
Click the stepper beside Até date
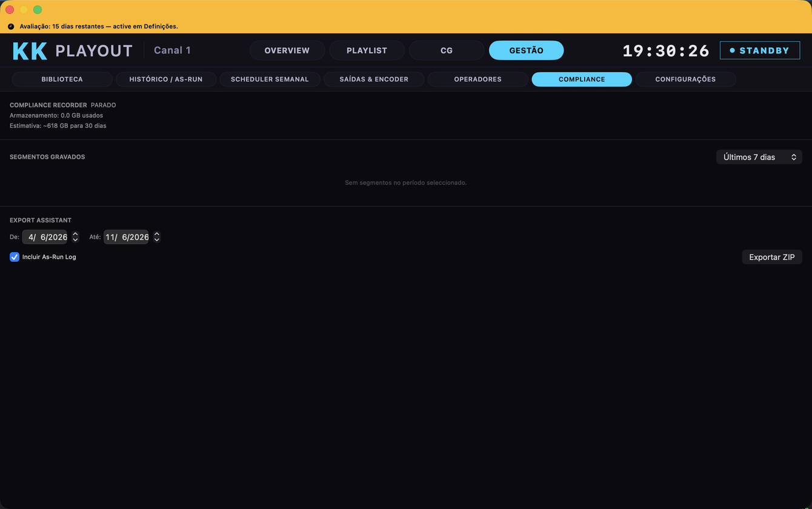[x=156, y=237]
